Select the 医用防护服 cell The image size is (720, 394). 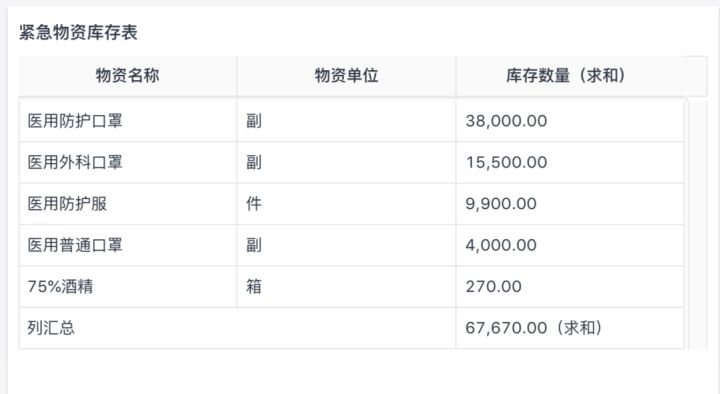tap(128, 204)
